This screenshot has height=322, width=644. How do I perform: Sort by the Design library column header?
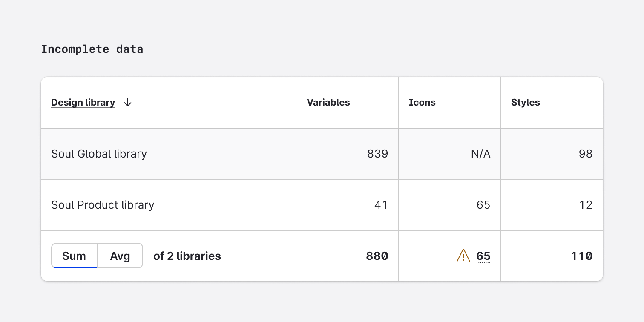pos(83,102)
